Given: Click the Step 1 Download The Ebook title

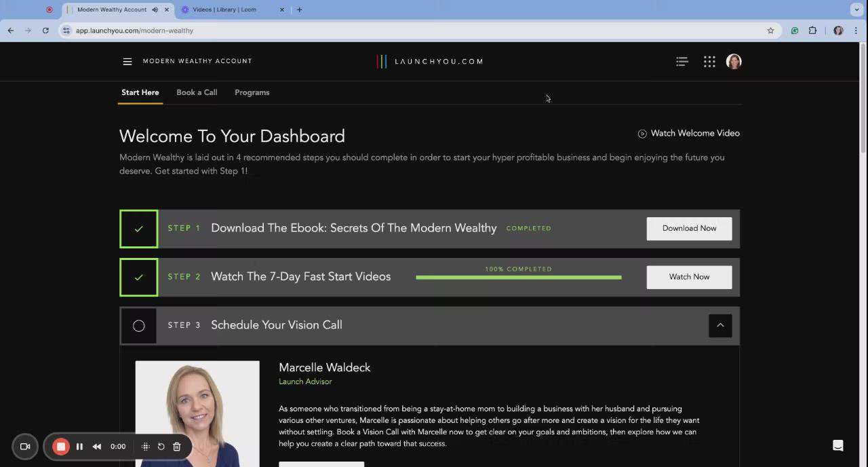Looking at the screenshot, I should pos(354,229).
